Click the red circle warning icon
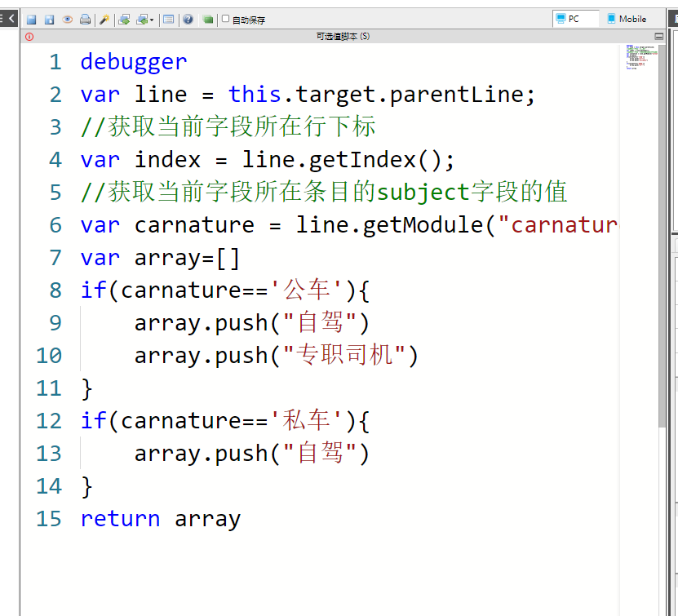Screen dimensions: 678x616 [29, 37]
